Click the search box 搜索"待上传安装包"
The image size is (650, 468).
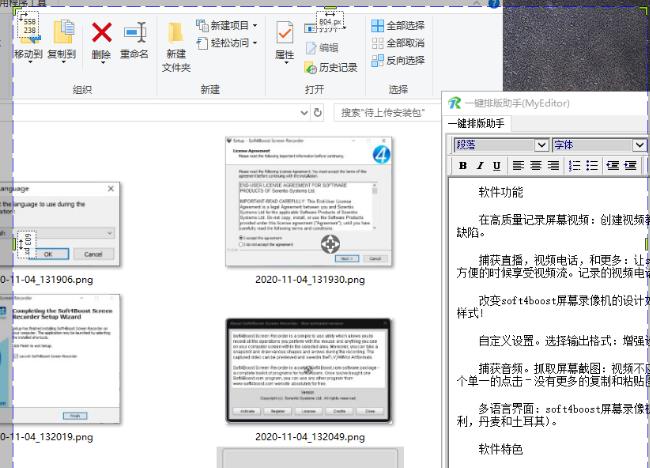pos(387,113)
